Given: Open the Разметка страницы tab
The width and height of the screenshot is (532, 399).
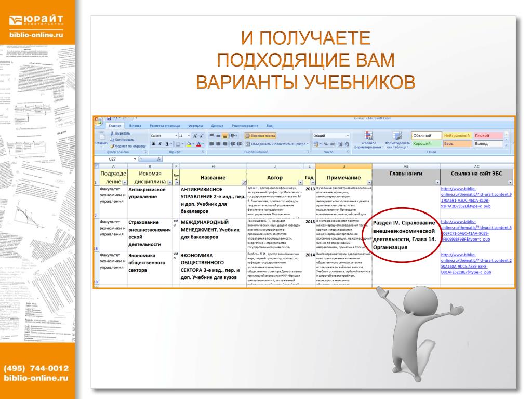Looking at the screenshot, I should 165,126.
